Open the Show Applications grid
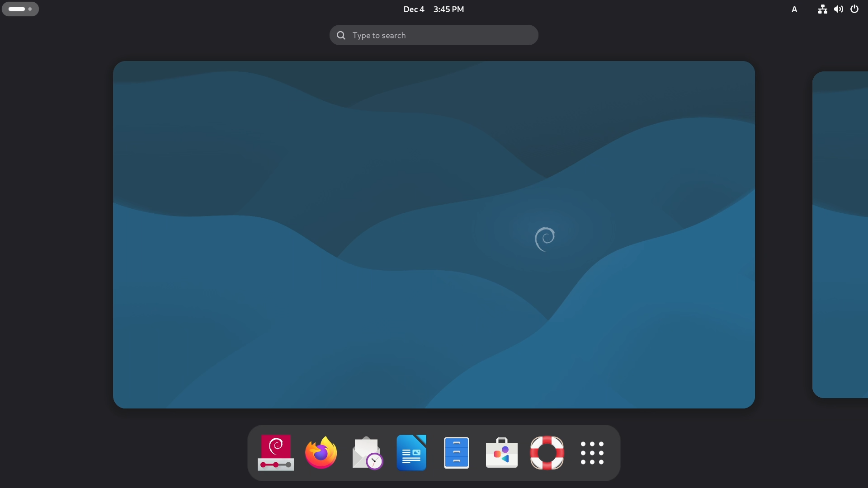 click(x=592, y=453)
